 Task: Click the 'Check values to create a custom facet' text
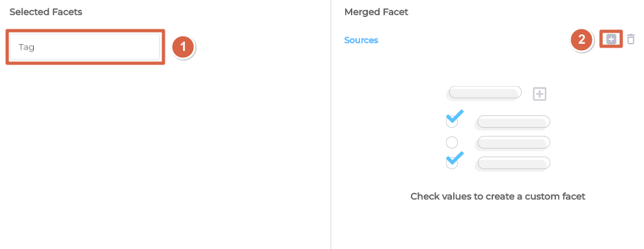497,196
